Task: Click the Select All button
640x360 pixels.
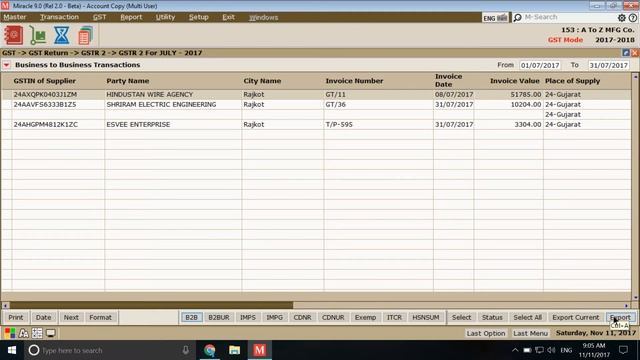Action: pyautogui.click(x=527, y=317)
